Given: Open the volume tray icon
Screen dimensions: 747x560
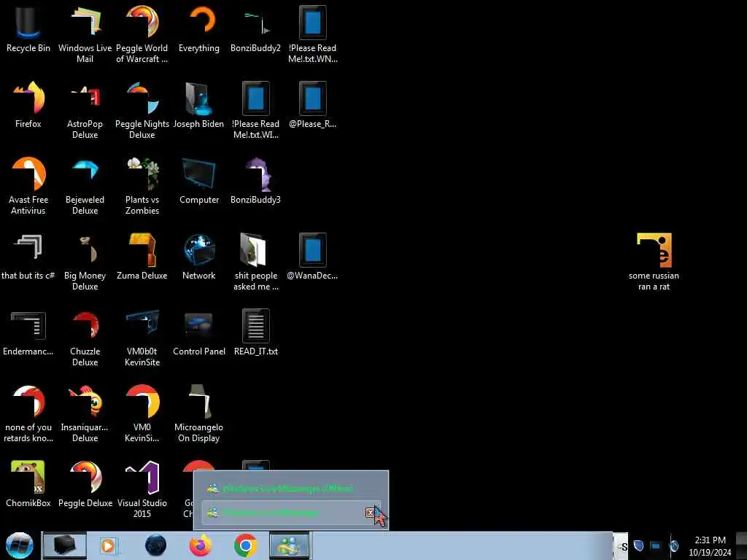Looking at the screenshot, I should [x=673, y=545].
